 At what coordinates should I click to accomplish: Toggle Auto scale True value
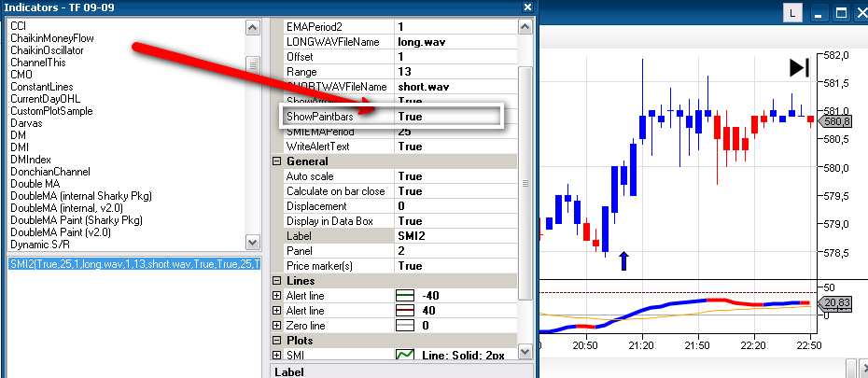tap(455, 176)
